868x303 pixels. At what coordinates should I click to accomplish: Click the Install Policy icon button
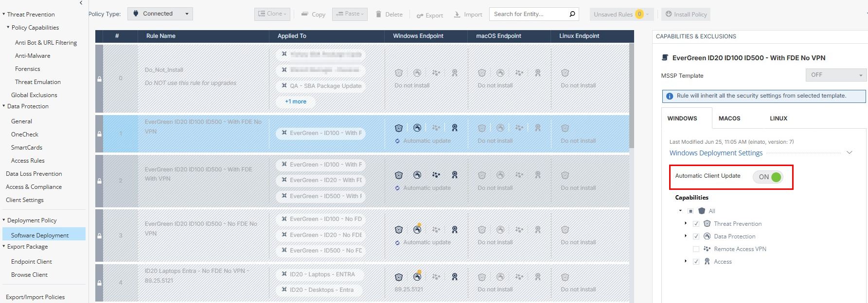[686, 14]
